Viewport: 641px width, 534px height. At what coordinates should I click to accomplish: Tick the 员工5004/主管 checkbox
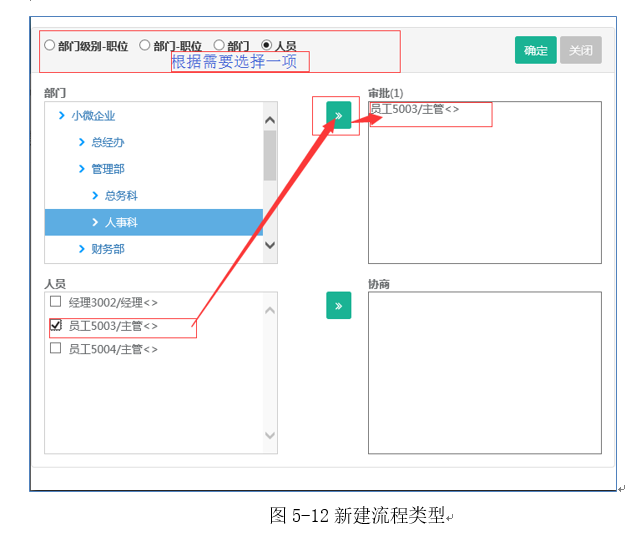tap(56, 349)
